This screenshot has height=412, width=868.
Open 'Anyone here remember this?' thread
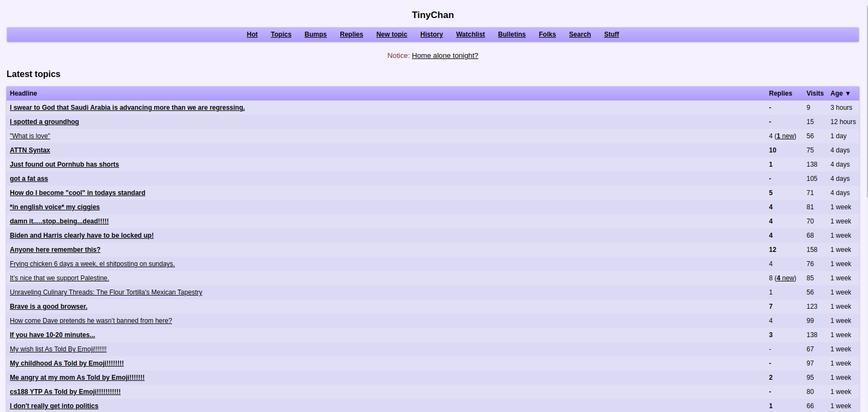coord(55,250)
